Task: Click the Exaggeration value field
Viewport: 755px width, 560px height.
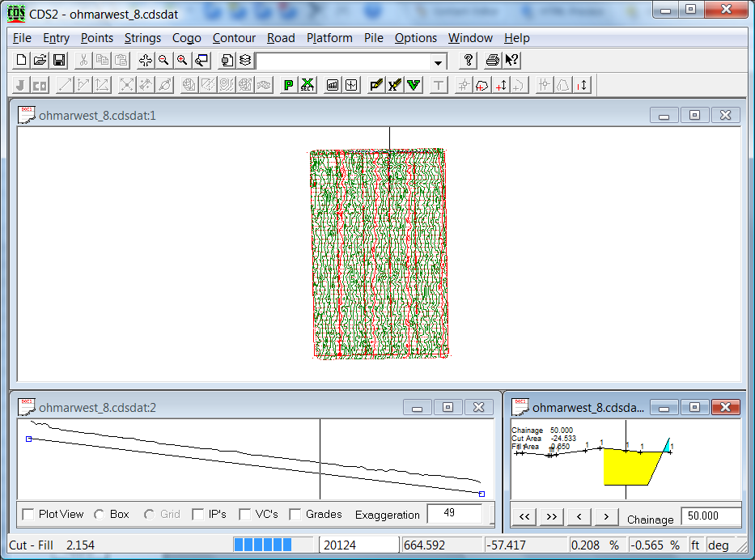Action: tap(454, 514)
